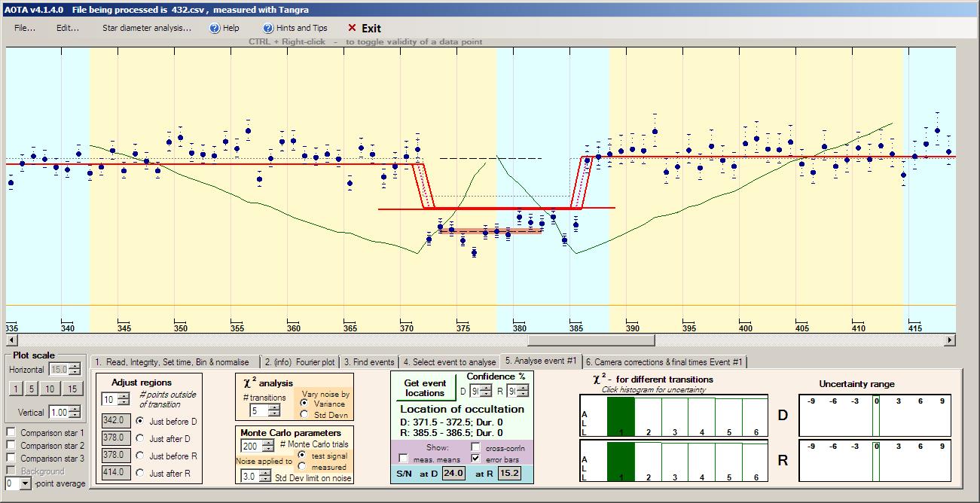Enable the Comparison star 3 checkbox
980x503 pixels.
point(11,458)
